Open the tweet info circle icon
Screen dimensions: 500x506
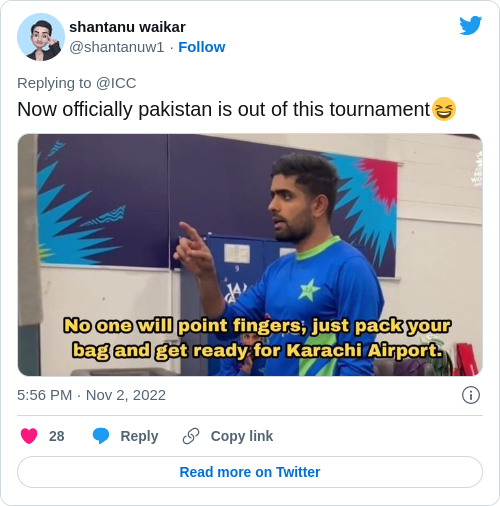[471, 395]
